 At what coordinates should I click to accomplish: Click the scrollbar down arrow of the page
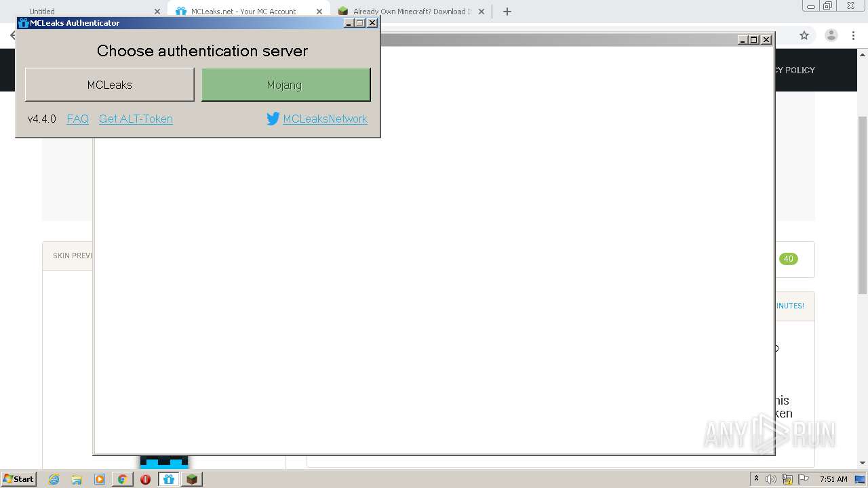(x=863, y=464)
